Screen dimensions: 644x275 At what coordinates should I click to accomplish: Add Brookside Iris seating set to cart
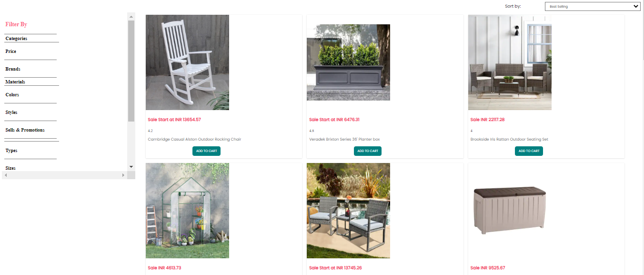529,151
